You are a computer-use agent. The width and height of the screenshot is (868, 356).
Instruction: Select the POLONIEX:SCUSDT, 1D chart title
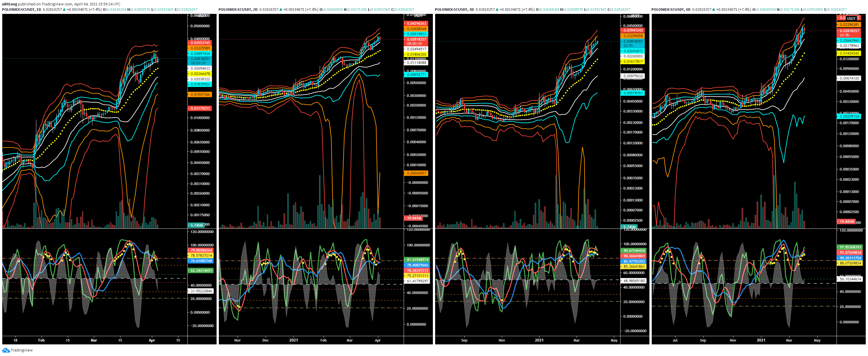point(22,9)
